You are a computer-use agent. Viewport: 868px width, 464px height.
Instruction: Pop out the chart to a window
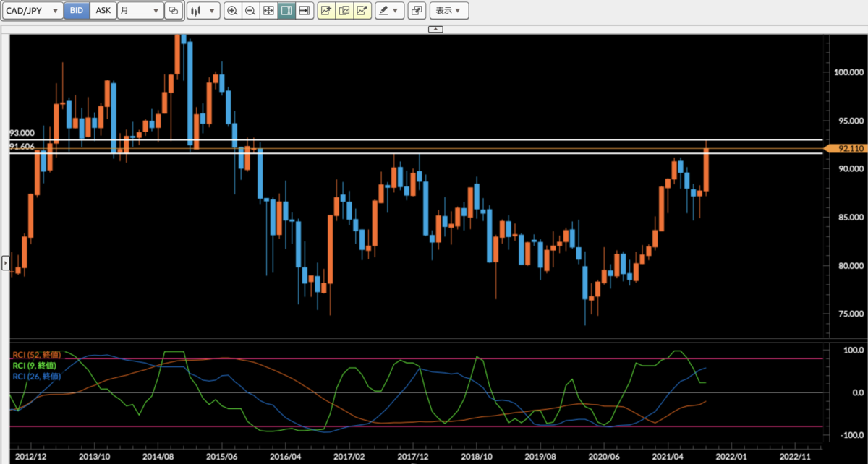click(x=362, y=10)
